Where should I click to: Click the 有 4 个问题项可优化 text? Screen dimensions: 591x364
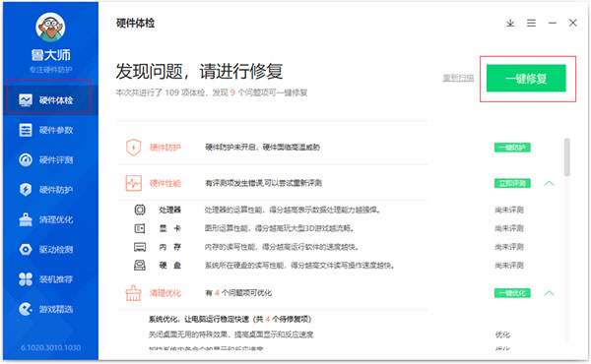click(x=238, y=293)
